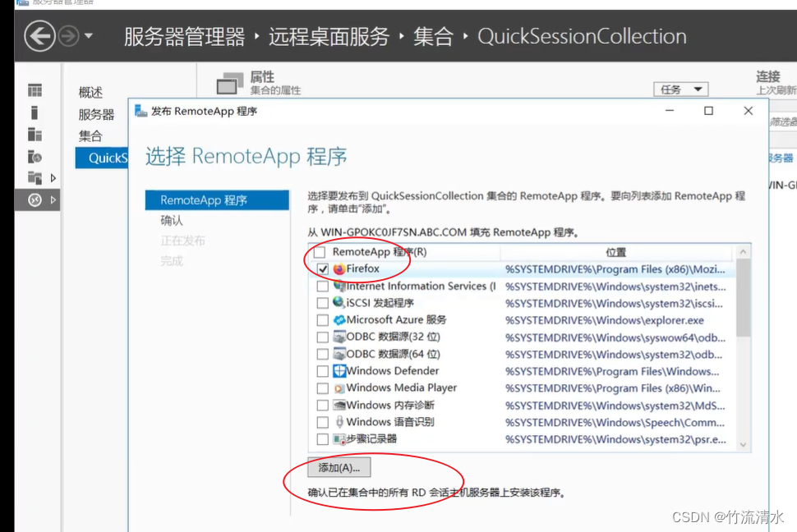Click the Internet Information Services program icon
The width and height of the screenshot is (797, 532).
(x=339, y=286)
